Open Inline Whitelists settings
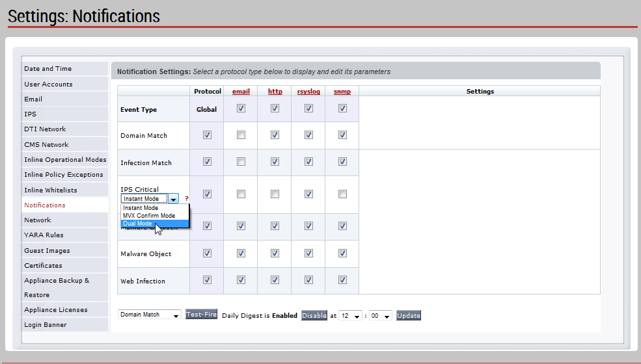 64,190
